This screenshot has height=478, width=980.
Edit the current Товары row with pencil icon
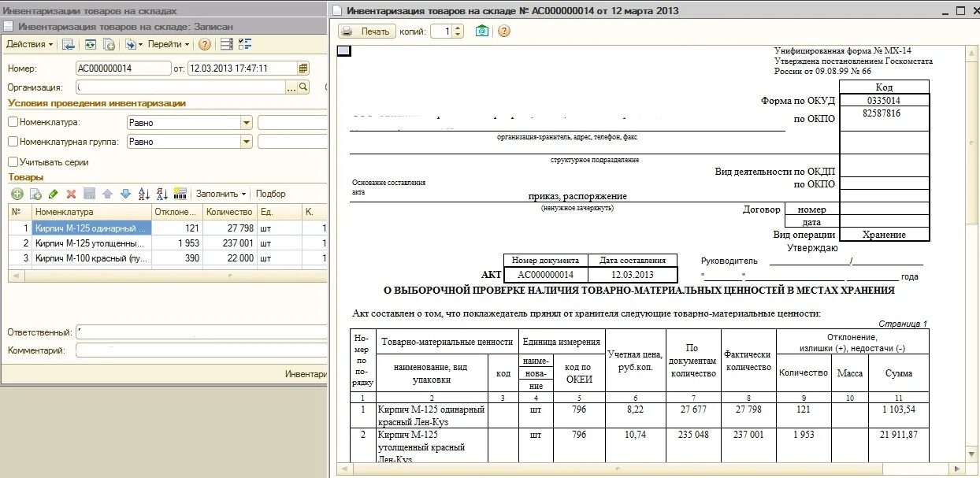click(x=54, y=194)
